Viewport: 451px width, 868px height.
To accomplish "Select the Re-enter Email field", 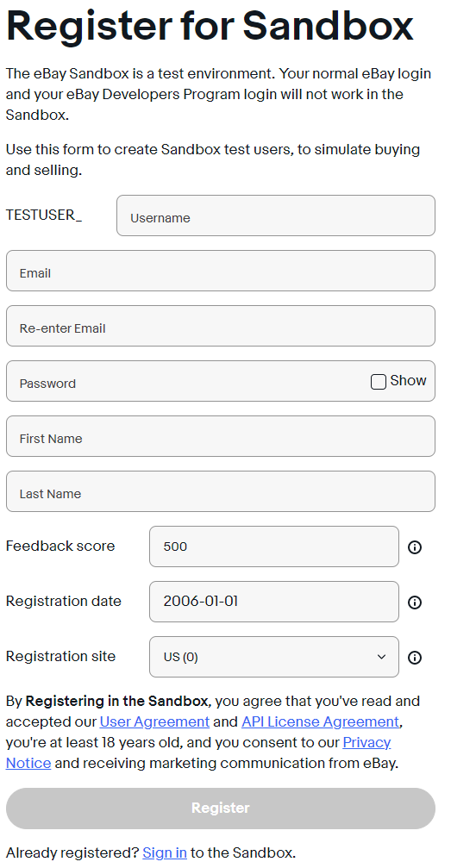I will point(221,326).
